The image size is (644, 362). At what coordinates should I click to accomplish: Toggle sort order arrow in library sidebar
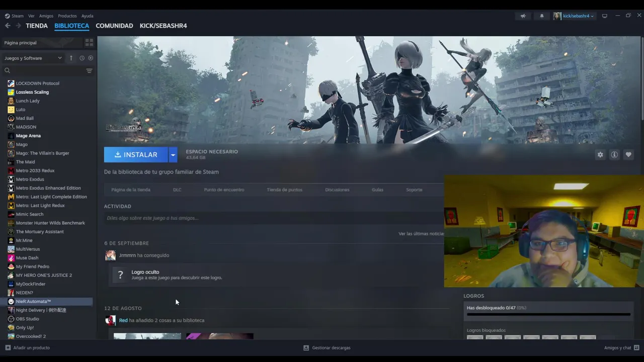click(71, 58)
